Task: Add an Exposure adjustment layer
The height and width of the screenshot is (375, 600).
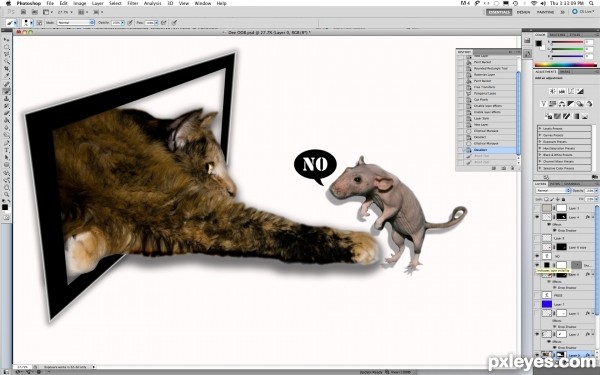Action: click(x=580, y=91)
